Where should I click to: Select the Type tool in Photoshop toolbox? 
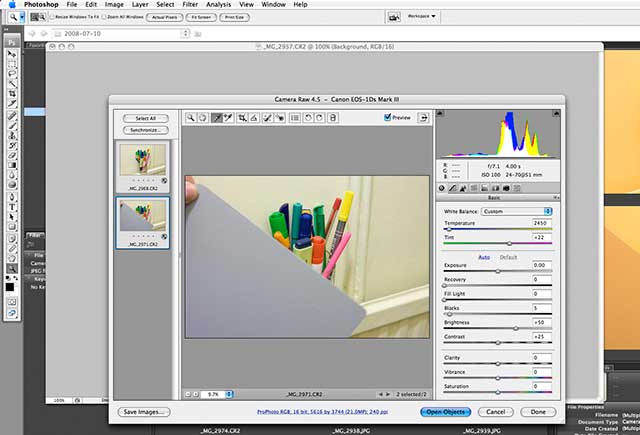12,207
